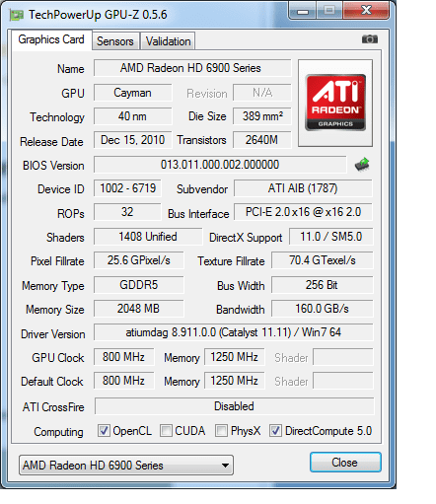Viewport: 436px width, 504px height.
Task: Click the Default Clock value 800 MHz
Action: click(x=124, y=381)
